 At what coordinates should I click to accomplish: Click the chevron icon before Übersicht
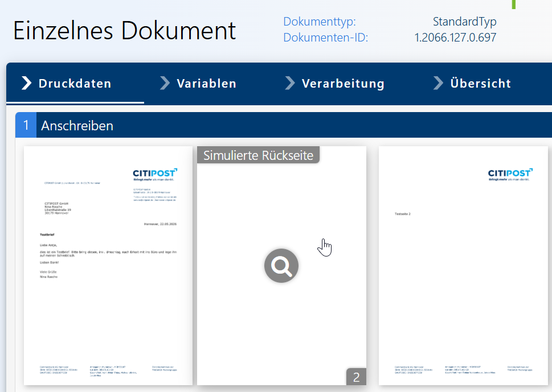[438, 83]
